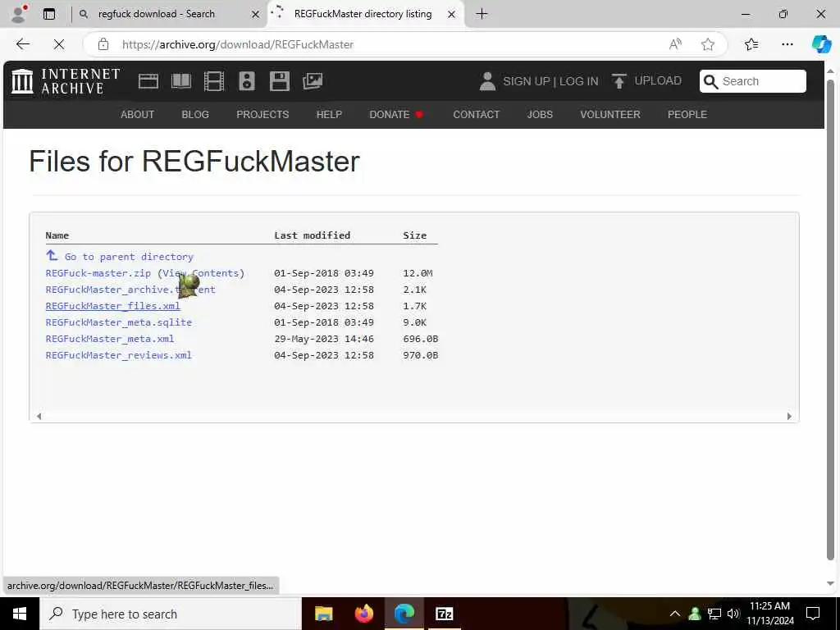Open File Explorer from the taskbar
This screenshot has width=840, height=630.
[x=323, y=614]
